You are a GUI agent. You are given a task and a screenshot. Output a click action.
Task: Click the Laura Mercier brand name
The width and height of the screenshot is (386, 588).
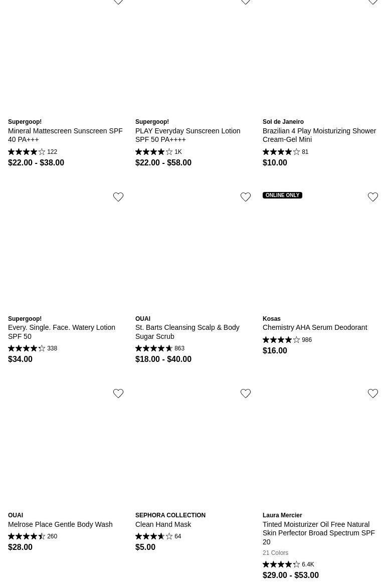(282, 515)
